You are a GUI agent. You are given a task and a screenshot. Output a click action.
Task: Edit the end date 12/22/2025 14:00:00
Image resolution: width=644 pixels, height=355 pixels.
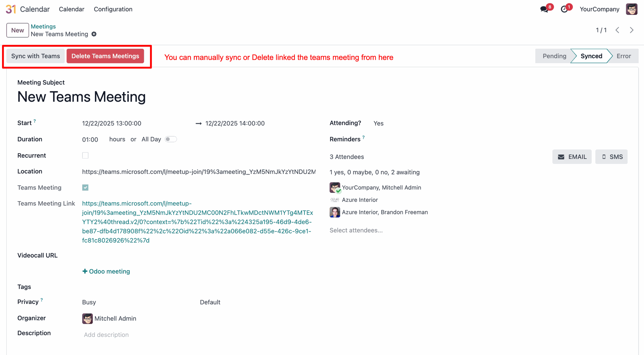coord(235,123)
